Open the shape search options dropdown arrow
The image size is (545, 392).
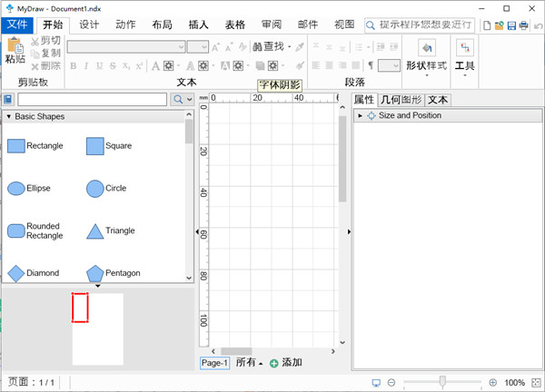pos(190,100)
